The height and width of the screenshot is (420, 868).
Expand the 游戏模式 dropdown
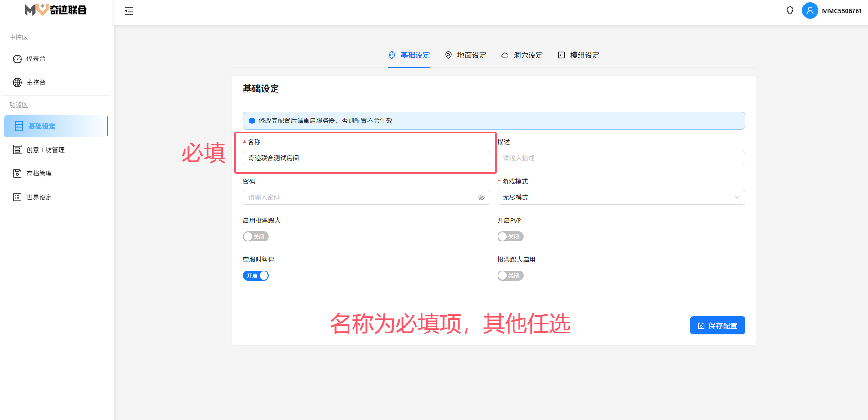coord(621,197)
